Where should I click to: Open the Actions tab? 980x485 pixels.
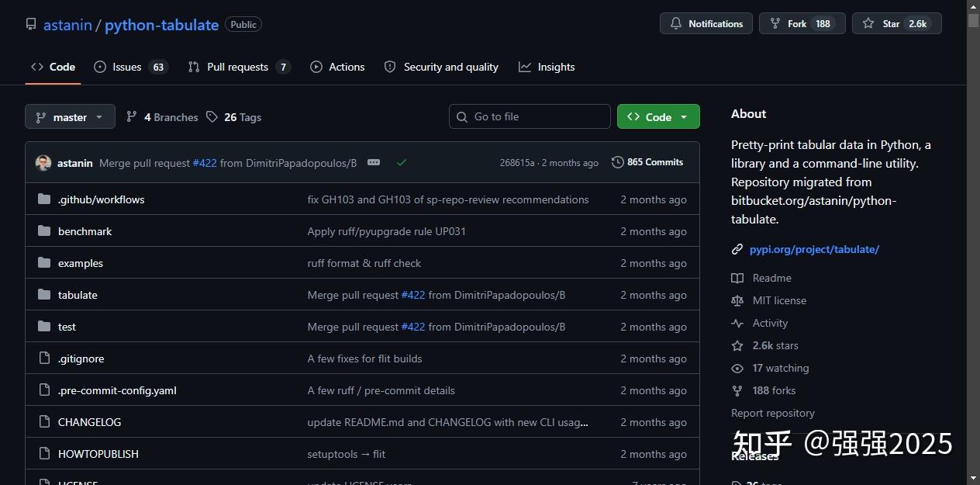337,67
